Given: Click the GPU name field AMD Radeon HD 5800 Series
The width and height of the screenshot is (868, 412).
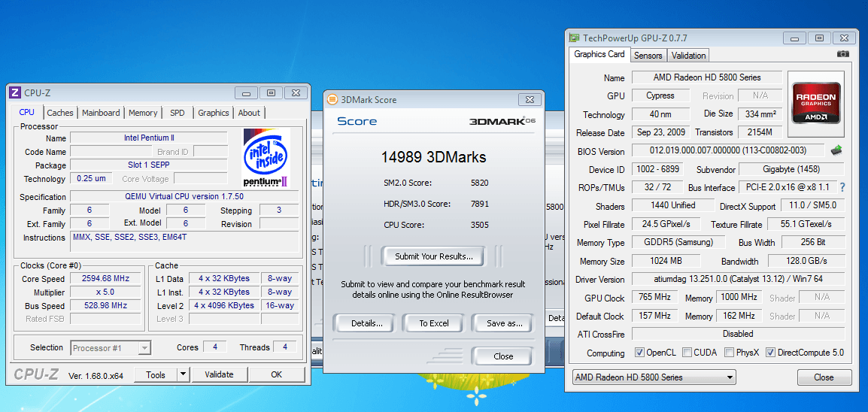Looking at the screenshot, I should [707, 77].
